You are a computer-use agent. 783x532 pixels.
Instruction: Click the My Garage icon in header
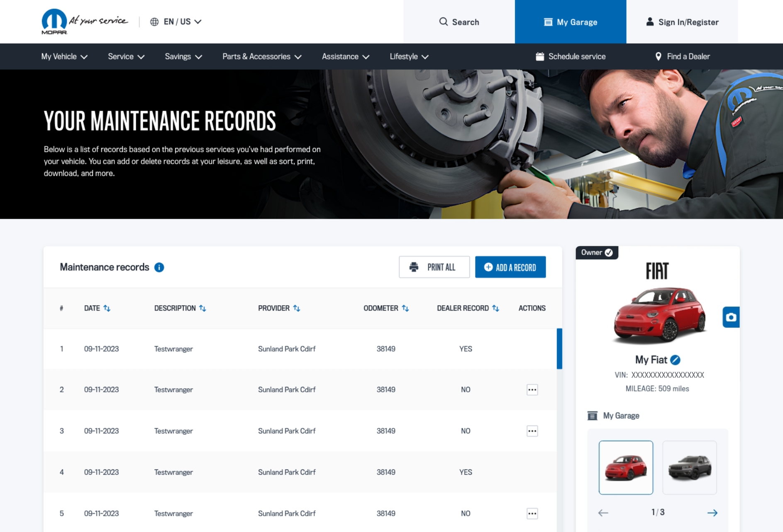pyautogui.click(x=549, y=22)
